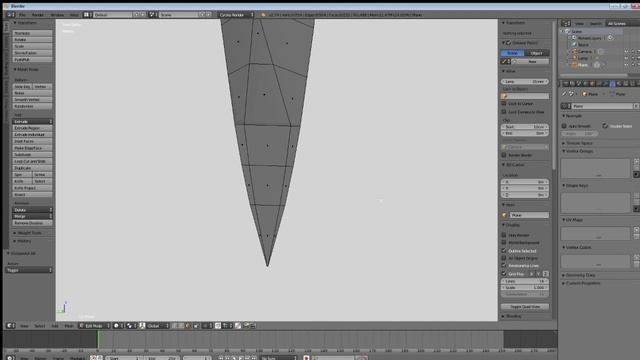This screenshot has width=640, height=360.
Task: Toggle All Object Origins checkbox
Action: (504, 258)
